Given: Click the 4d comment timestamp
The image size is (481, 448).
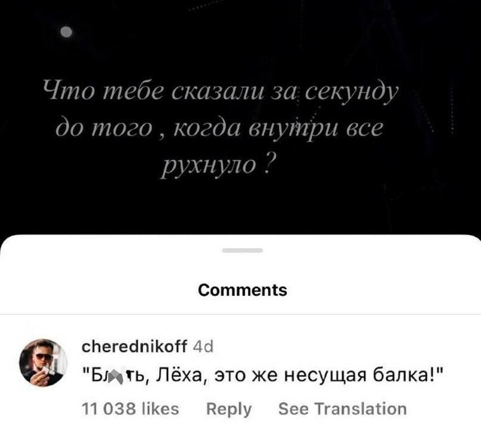Looking at the screenshot, I should (203, 347).
